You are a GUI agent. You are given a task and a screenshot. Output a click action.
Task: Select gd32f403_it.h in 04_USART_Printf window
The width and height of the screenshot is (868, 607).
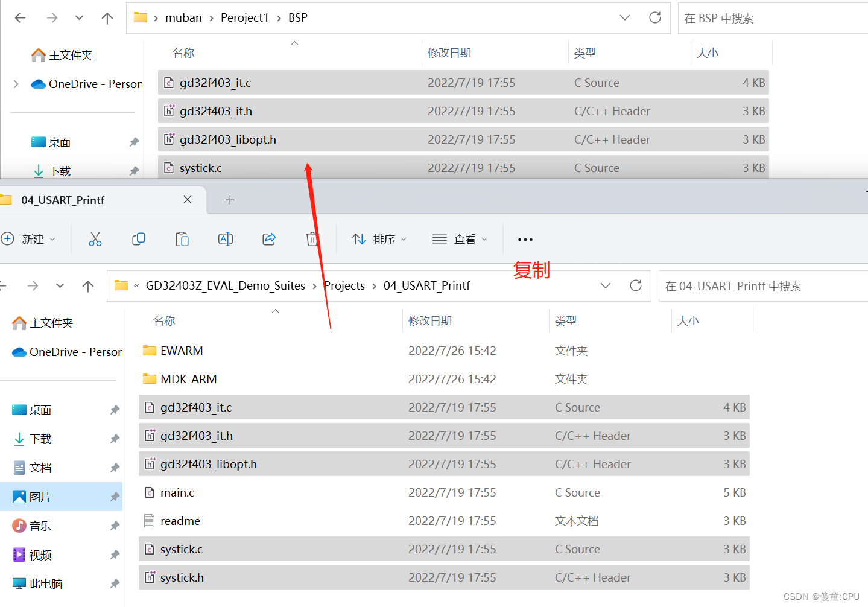(x=444, y=436)
